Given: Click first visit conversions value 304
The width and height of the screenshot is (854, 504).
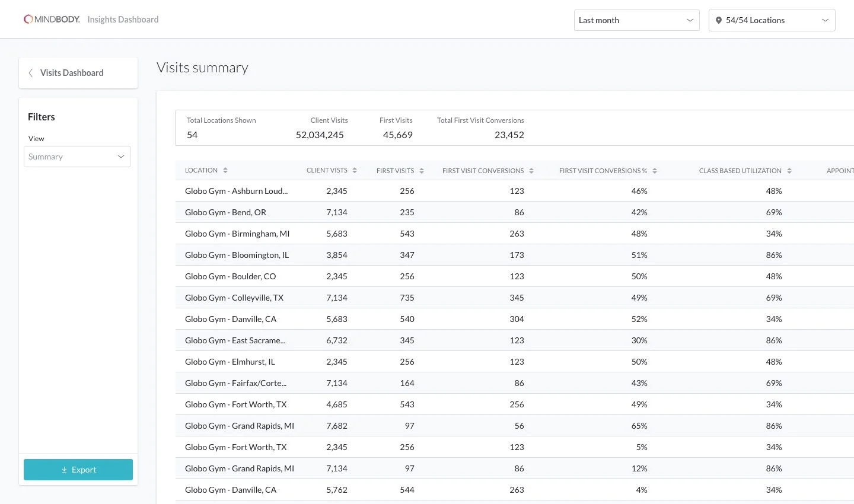Looking at the screenshot, I should (x=517, y=319).
